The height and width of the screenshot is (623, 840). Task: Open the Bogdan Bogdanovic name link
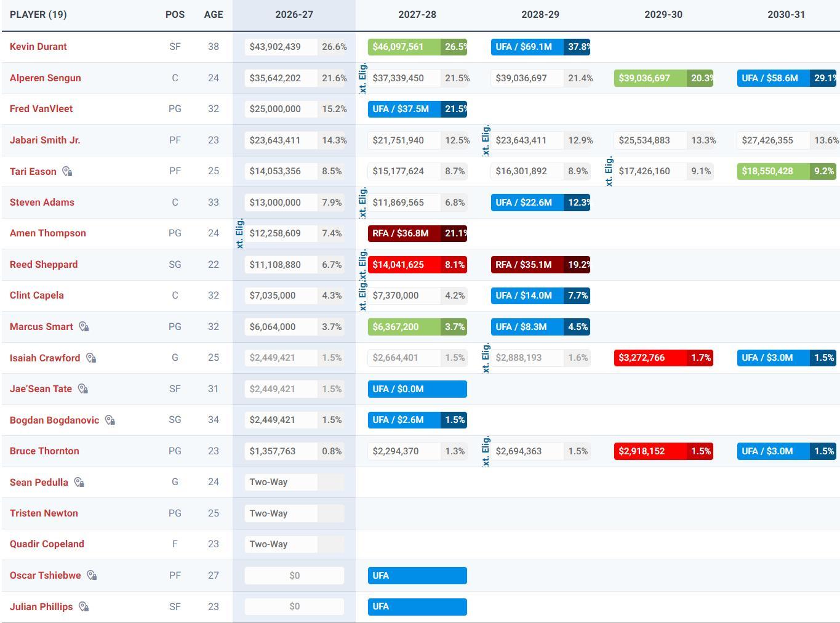[x=54, y=420]
